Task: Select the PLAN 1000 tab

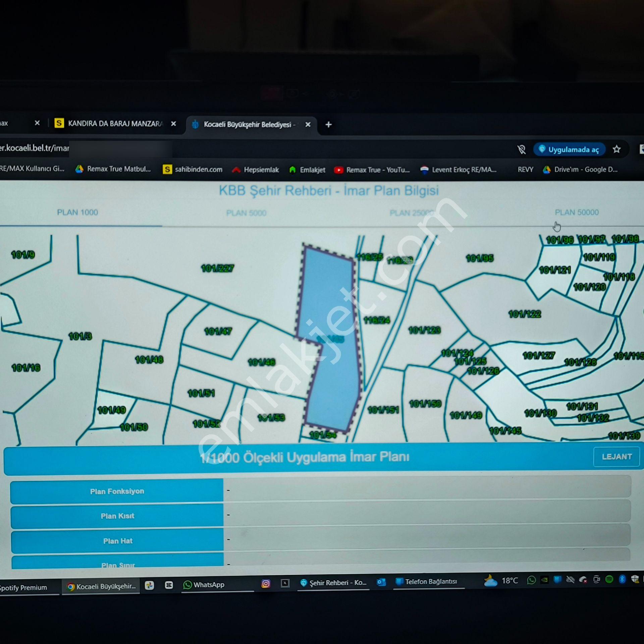Action: click(x=77, y=212)
